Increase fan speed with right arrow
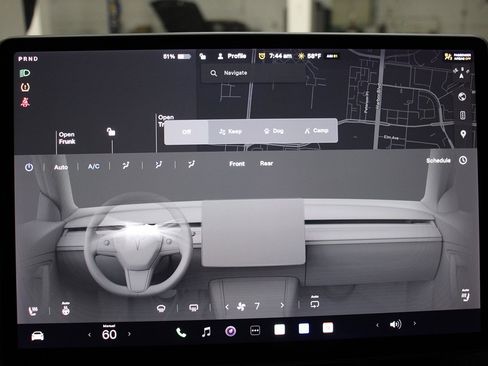This screenshot has width=488, height=366. click(x=282, y=305)
